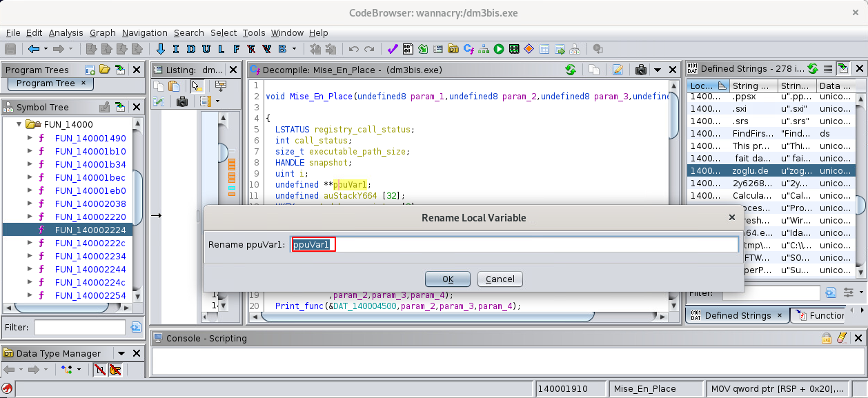
Task: Refresh the Defined Strings table
Action: pyautogui.click(x=813, y=69)
